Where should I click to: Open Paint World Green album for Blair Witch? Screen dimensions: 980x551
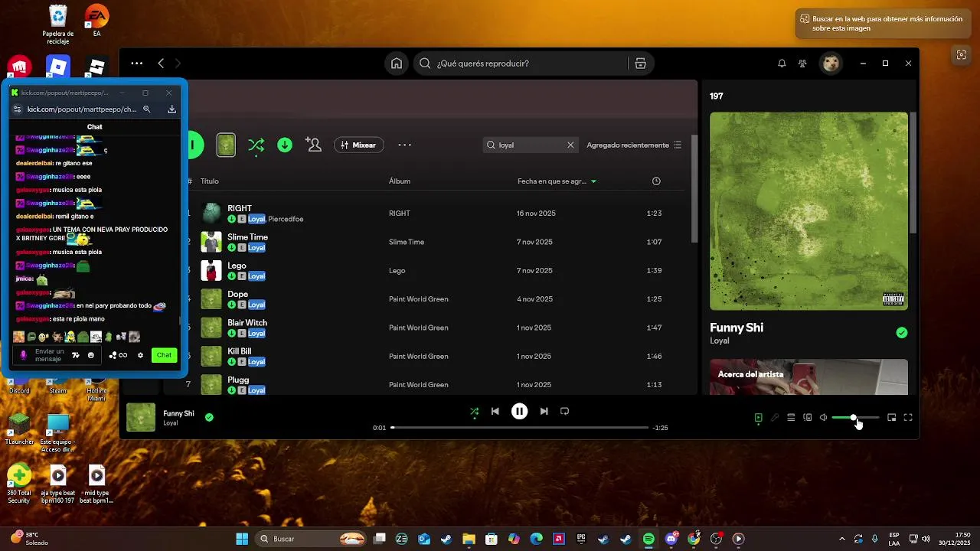pyautogui.click(x=419, y=328)
